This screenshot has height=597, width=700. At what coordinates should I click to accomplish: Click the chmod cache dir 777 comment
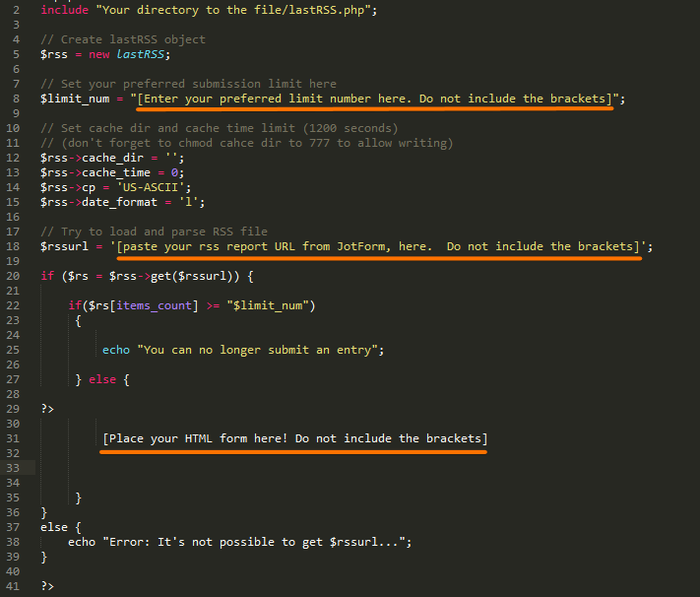[246, 143]
